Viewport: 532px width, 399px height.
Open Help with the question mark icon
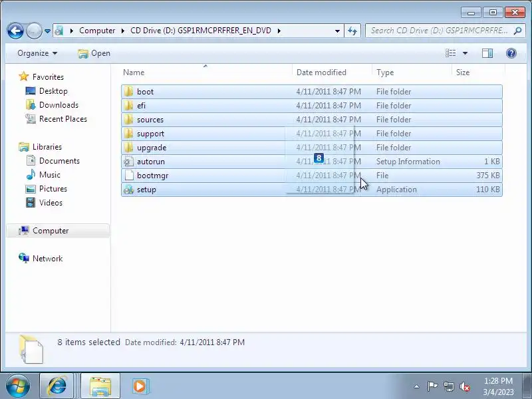point(511,53)
